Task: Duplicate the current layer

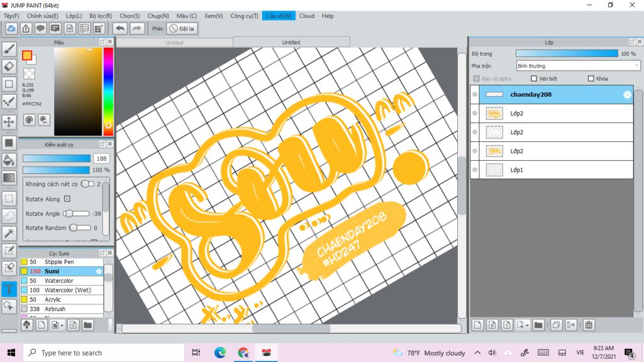Action: tap(556, 325)
